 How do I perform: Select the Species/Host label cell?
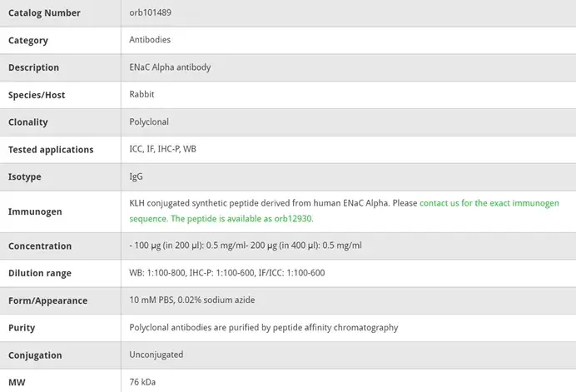pos(37,95)
